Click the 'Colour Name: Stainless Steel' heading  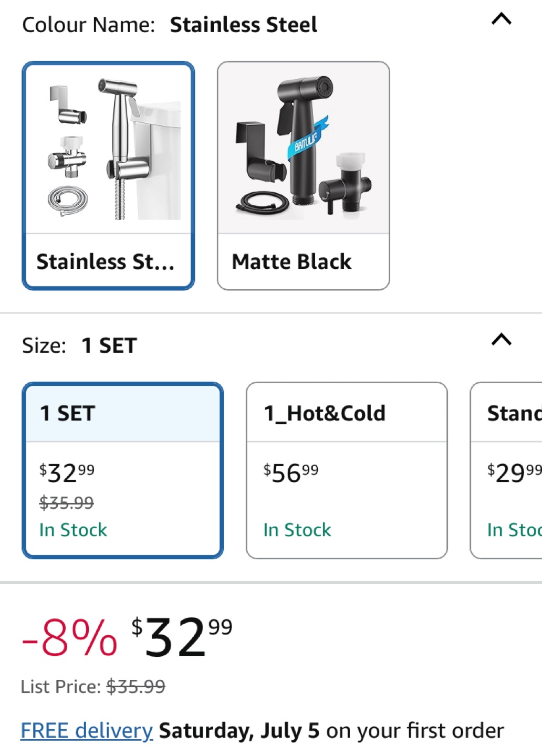170,25
